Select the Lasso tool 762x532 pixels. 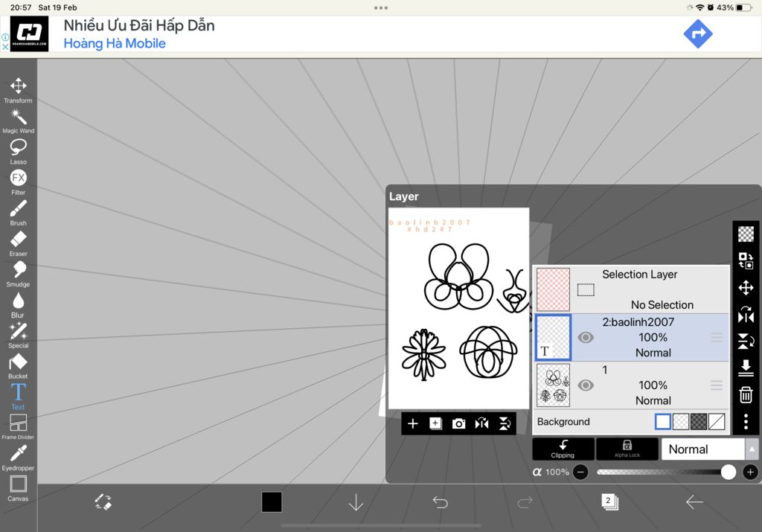pyautogui.click(x=18, y=152)
